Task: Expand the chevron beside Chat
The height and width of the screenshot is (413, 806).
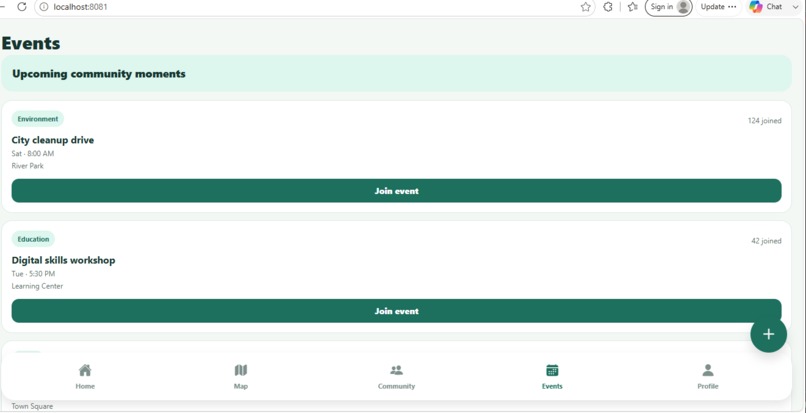Action: 796,7
